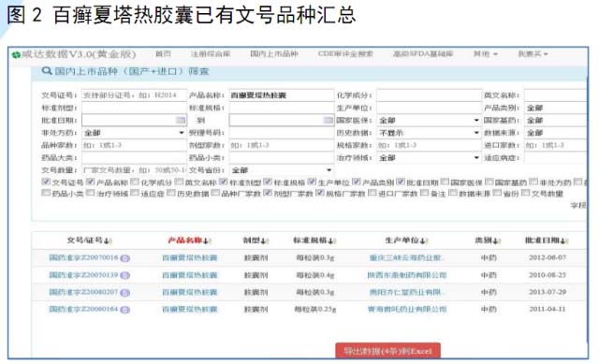Image resolution: width=599 pixels, height=364 pixels.
Task: Go to 首页 in the top navigation
Action: pos(163,54)
